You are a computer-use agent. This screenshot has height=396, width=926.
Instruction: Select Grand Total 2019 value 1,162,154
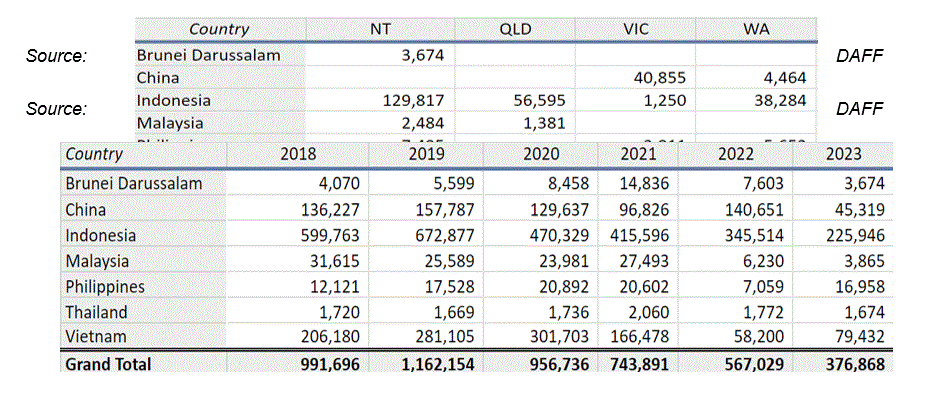[438, 364]
